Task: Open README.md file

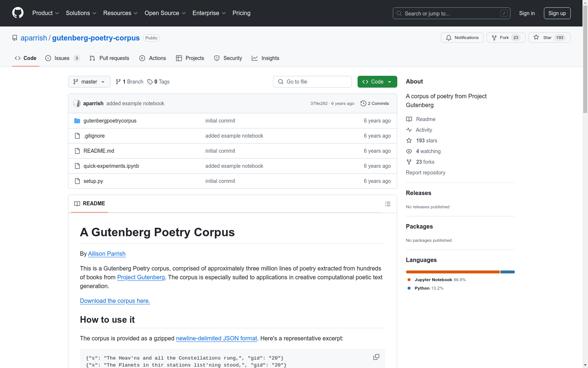Action: pos(99,151)
